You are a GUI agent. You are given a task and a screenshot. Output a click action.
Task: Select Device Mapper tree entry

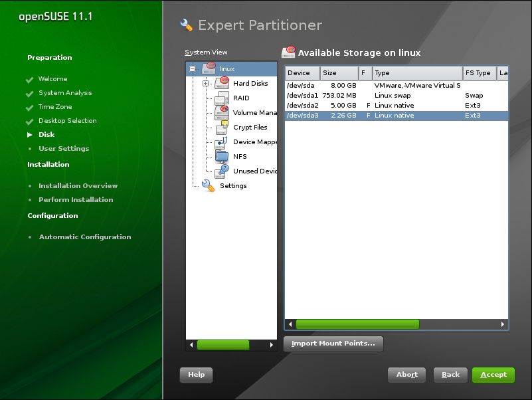tap(255, 142)
